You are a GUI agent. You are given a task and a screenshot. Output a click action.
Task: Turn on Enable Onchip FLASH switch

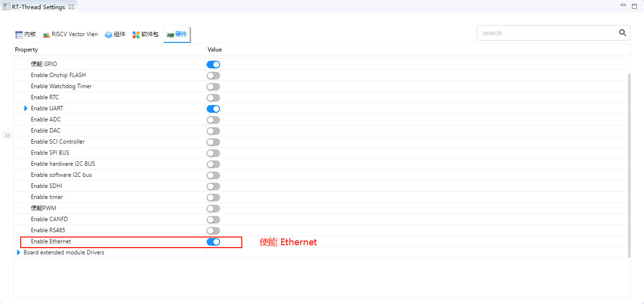pos(213,76)
